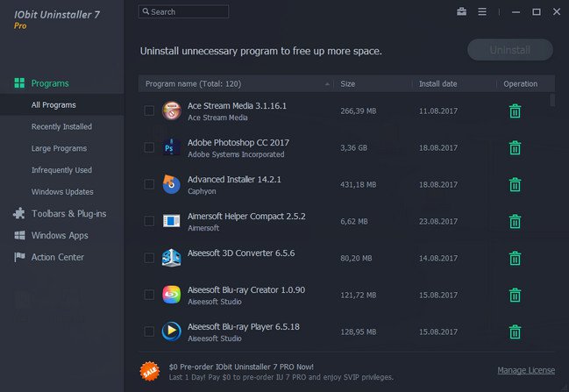569x392 pixels.
Task: Tick the Aimersoft Helper Compact checkbox
Action: click(149, 221)
